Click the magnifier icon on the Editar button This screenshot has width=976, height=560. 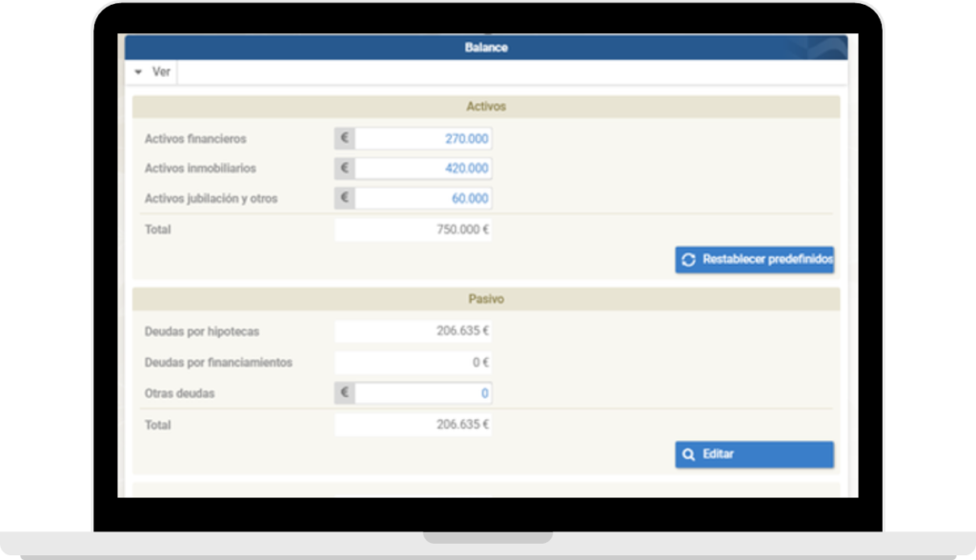(689, 454)
